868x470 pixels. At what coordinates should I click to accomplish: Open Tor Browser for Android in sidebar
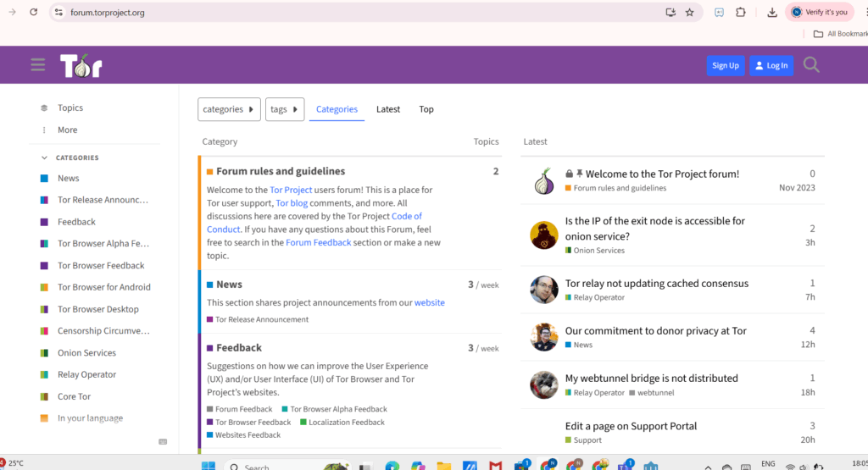pos(104,287)
